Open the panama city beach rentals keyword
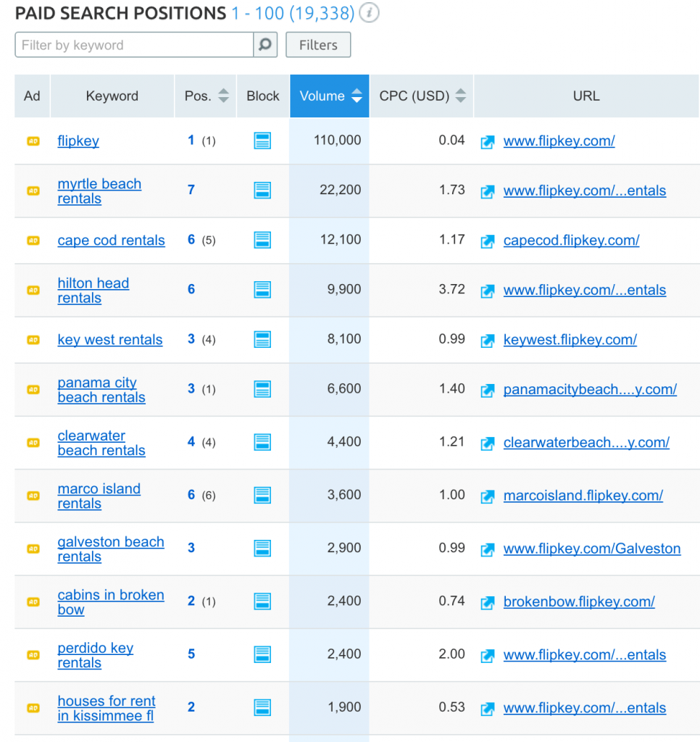The height and width of the screenshot is (742, 700). 101,389
